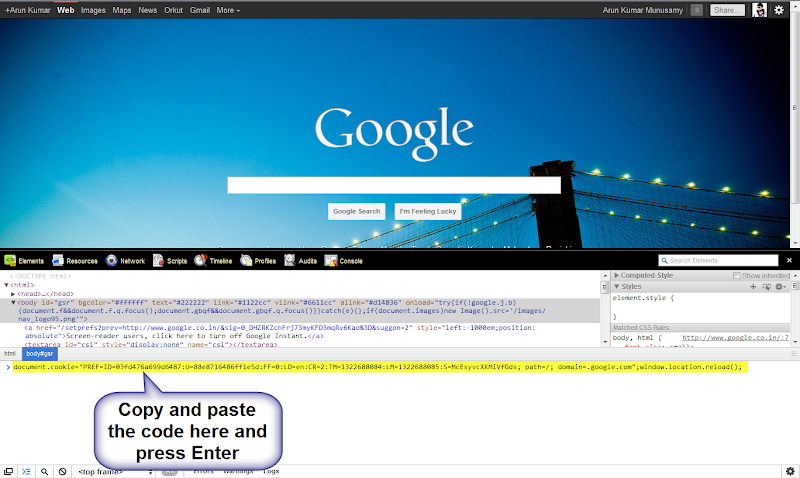Click the textarea id="csi" line
The height and width of the screenshot is (478, 800).
(x=151, y=345)
